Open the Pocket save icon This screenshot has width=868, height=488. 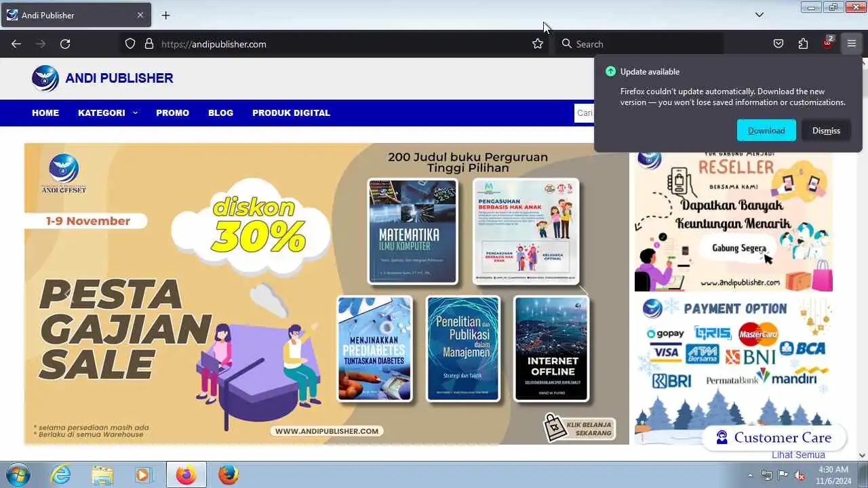(778, 44)
